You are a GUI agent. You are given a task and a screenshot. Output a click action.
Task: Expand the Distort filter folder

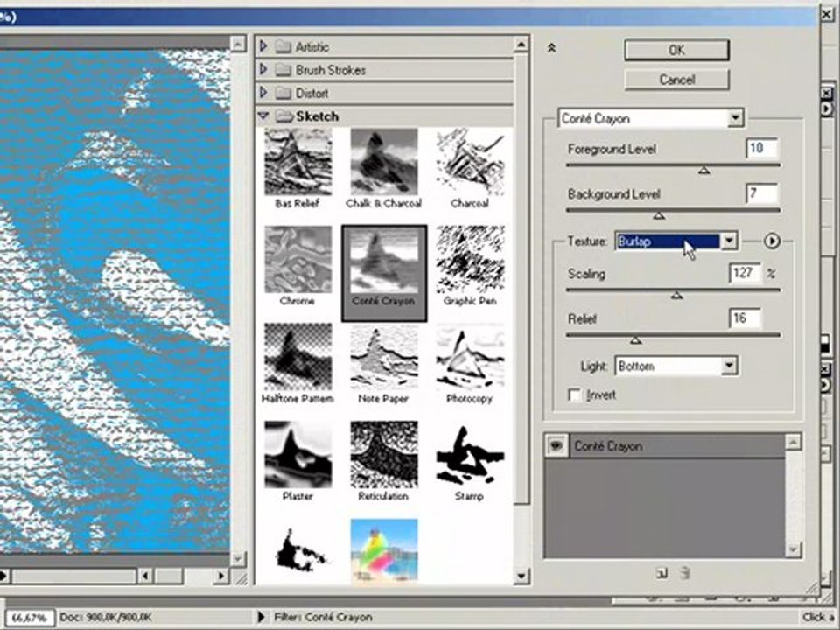pyautogui.click(x=263, y=93)
